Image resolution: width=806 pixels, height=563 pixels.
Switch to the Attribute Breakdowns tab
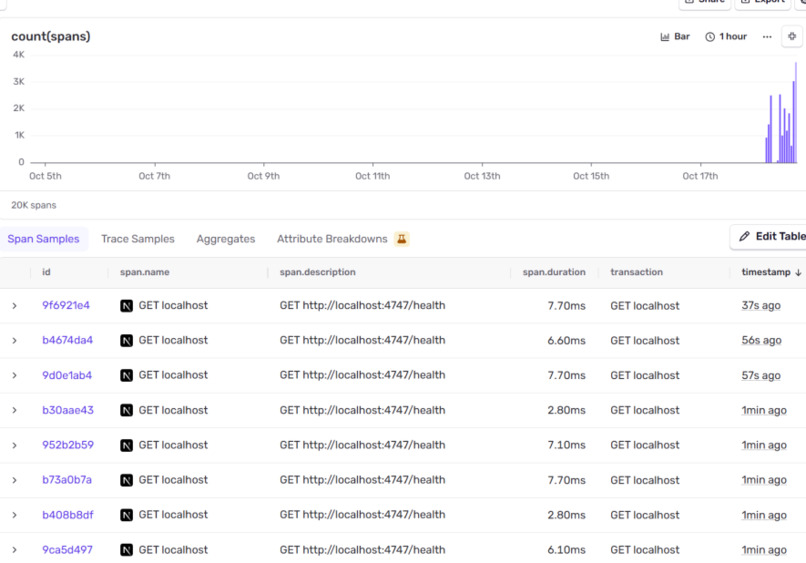[332, 239]
